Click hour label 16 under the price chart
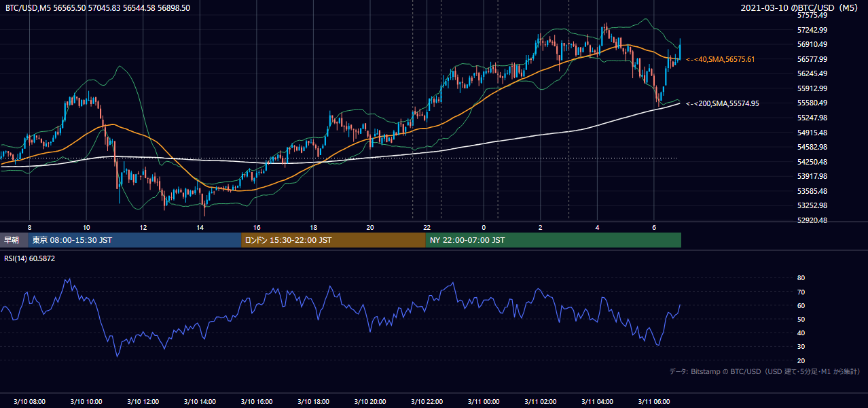Viewport: 868px width, 408px height. (x=257, y=227)
